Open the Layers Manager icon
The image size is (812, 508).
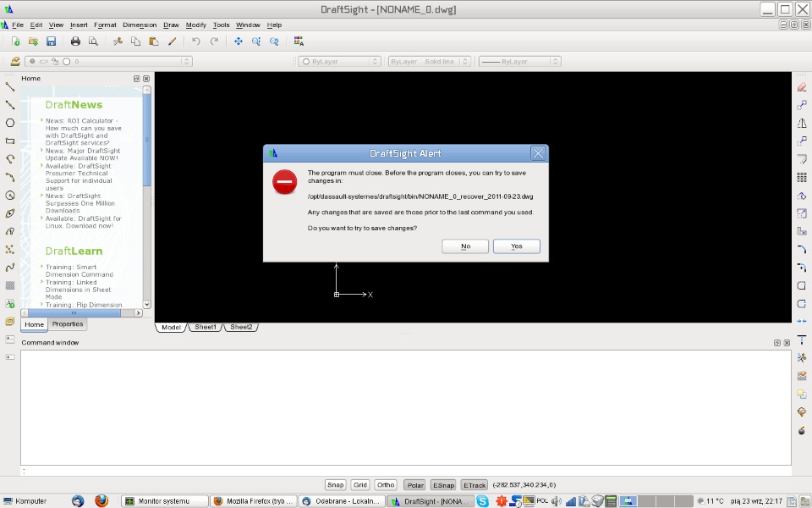[15, 61]
